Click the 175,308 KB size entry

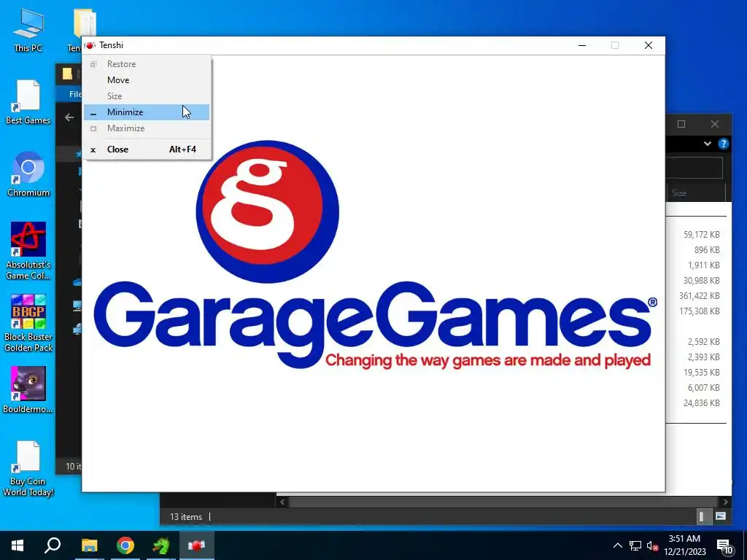(700, 311)
